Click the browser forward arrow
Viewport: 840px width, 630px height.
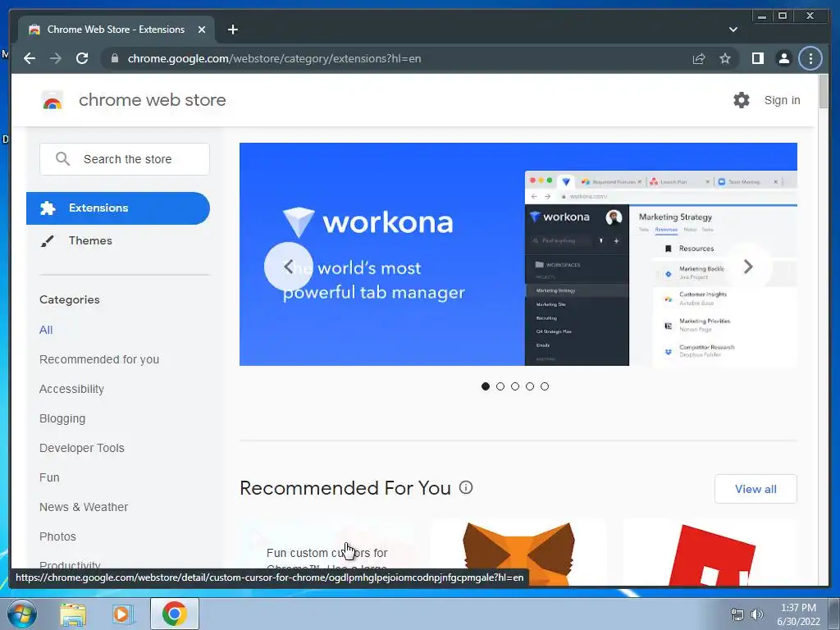(x=56, y=58)
